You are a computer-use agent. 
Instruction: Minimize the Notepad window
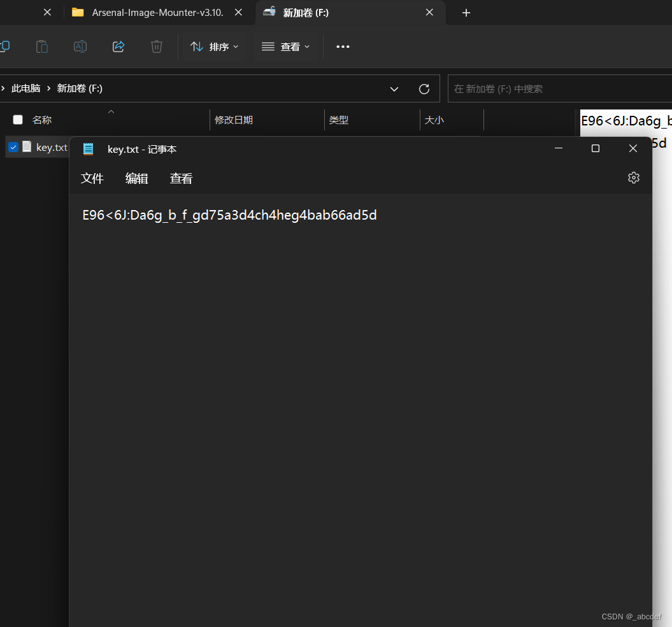559,148
